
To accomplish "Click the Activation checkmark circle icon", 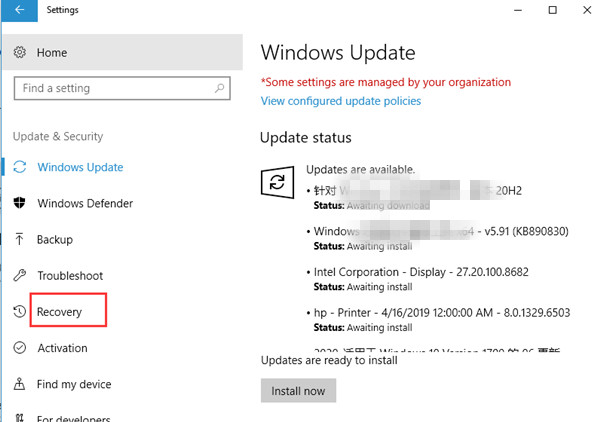I will pos(20,348).
